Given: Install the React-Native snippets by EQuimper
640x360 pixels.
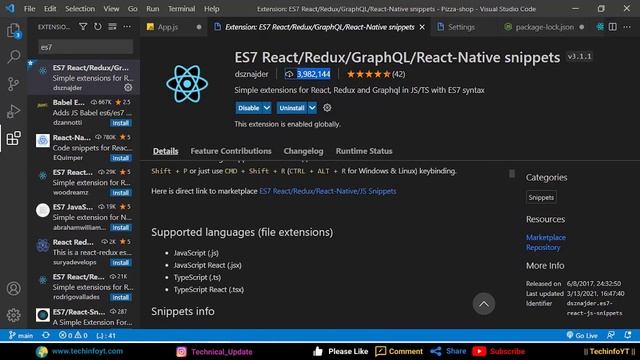Looking at the screenshot, I should pos(120,158).
